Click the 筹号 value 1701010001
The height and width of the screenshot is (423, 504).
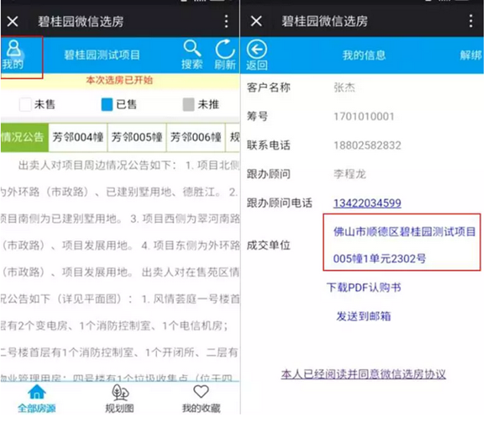pos(364,116)
